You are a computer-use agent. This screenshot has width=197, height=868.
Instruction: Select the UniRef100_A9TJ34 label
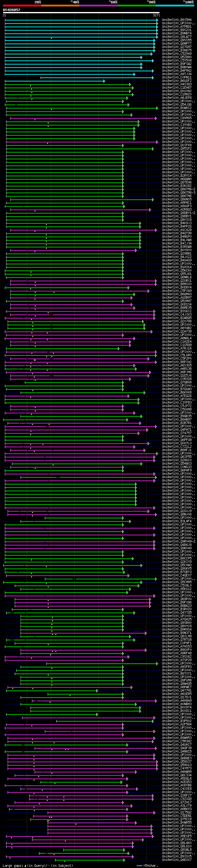[x=177, y=74]
